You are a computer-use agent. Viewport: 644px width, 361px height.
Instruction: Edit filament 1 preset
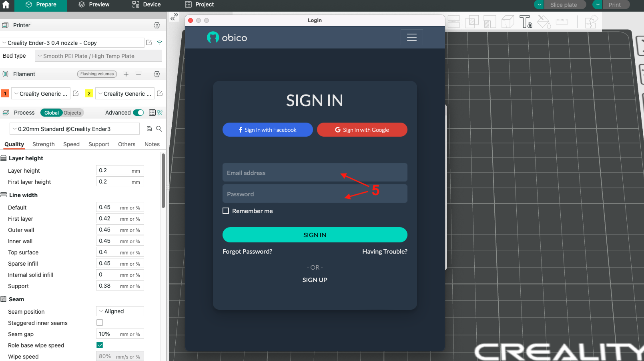click(x=76, y=93)
